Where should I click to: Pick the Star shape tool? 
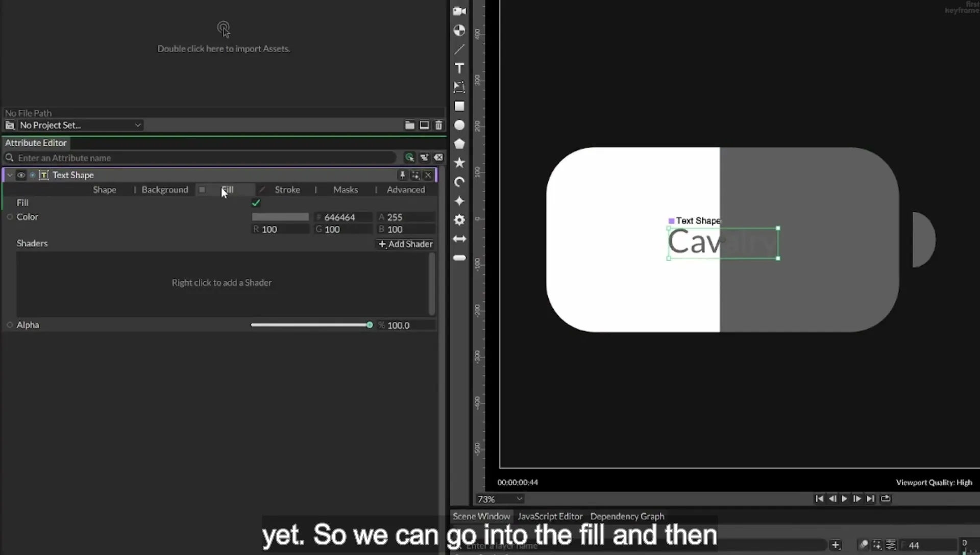tap(459, 163)
